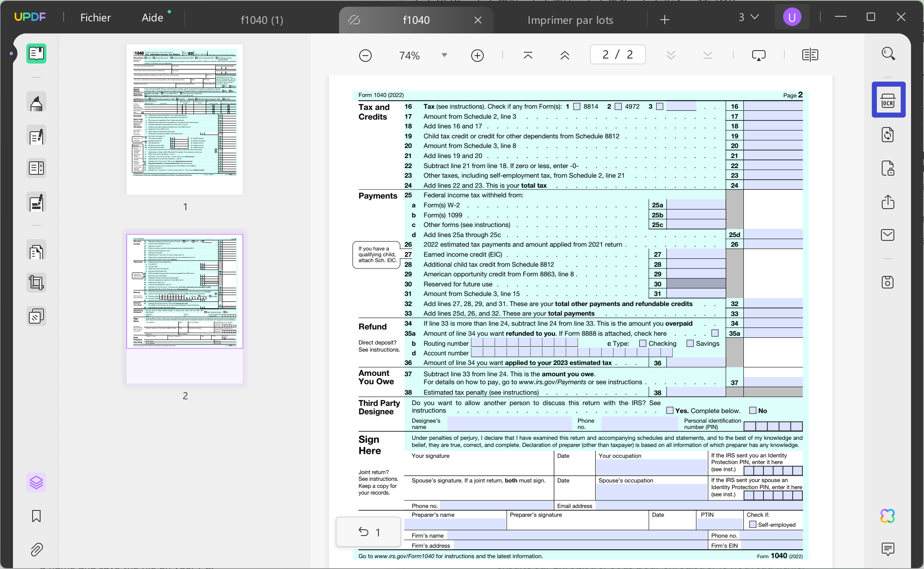Check the Checking account type box

[x=642, y=343]
